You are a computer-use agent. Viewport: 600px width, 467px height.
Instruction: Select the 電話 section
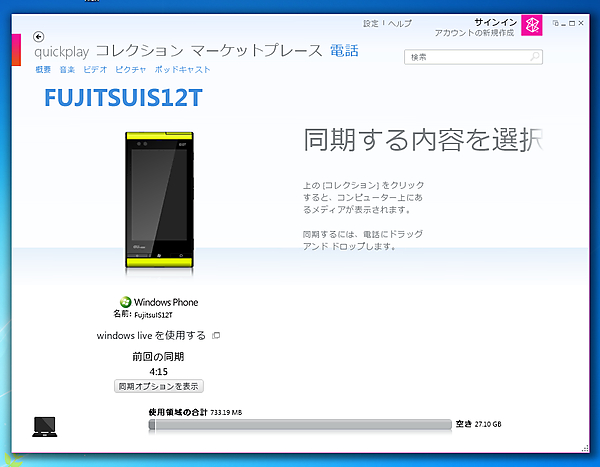(344, 51)
